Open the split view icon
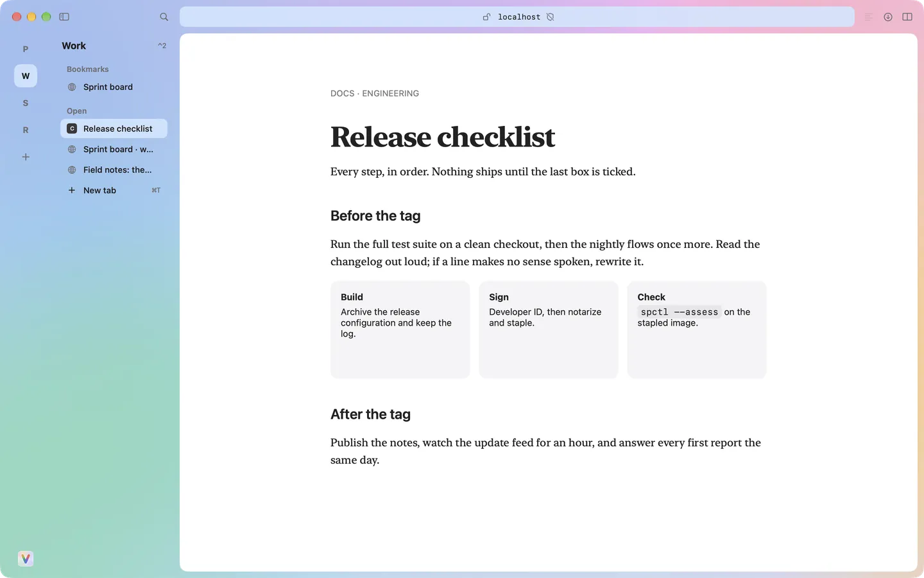Screen dimensions: 924x578 click(907, 17)
